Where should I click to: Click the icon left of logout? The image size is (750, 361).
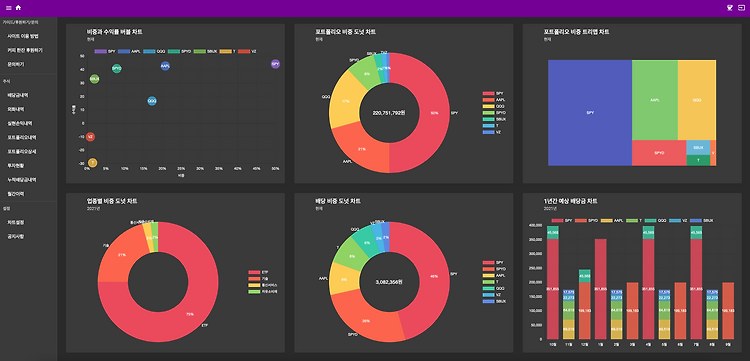pos(730,8)
